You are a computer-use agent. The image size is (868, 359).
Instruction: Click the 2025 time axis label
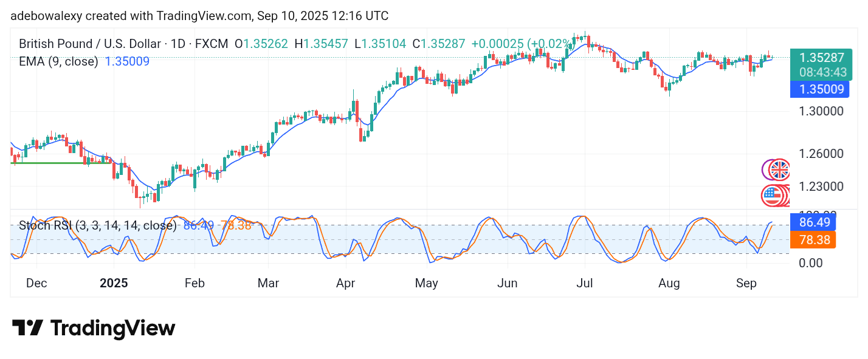[114, 283]
